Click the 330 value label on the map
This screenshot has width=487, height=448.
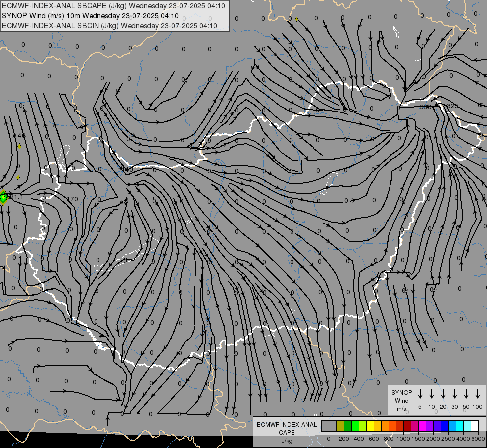425,107
